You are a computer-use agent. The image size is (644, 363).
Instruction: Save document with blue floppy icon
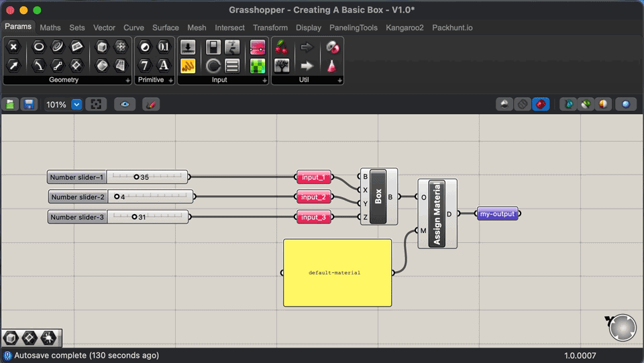[29, 104]
